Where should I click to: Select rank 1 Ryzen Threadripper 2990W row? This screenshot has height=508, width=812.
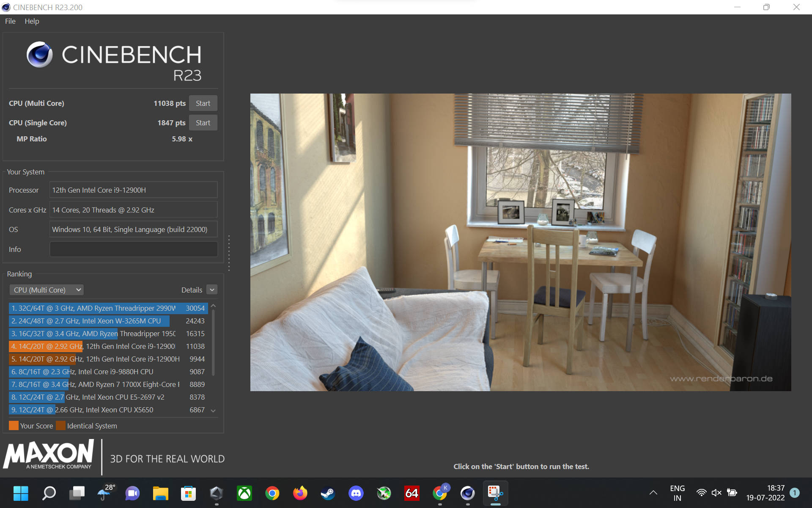(x=108, y=308)
